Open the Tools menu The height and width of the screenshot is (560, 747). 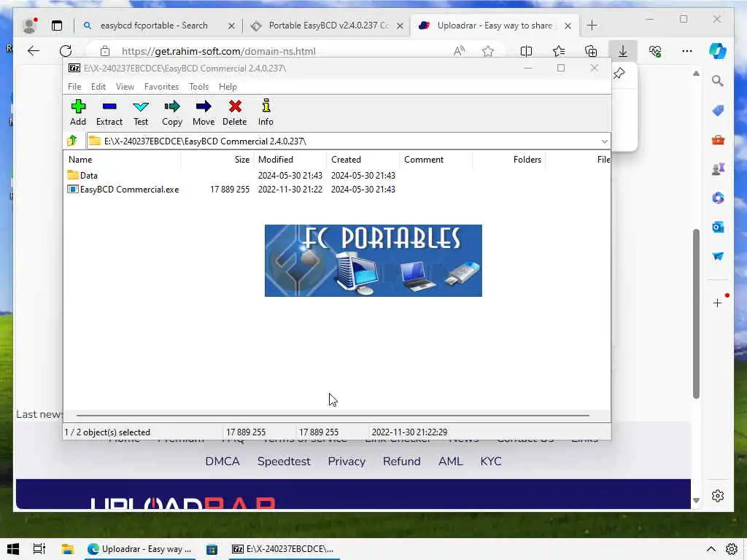tap(198, 87)
